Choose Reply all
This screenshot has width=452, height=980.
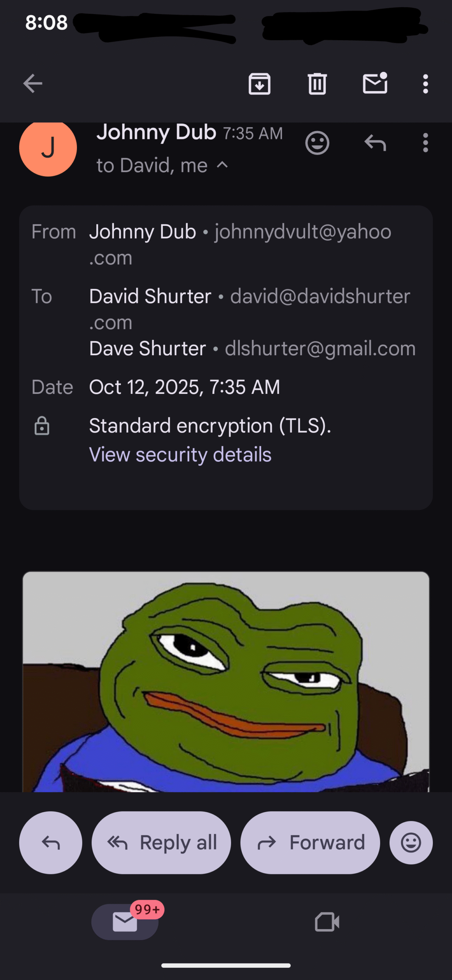[x=161, y=843]
